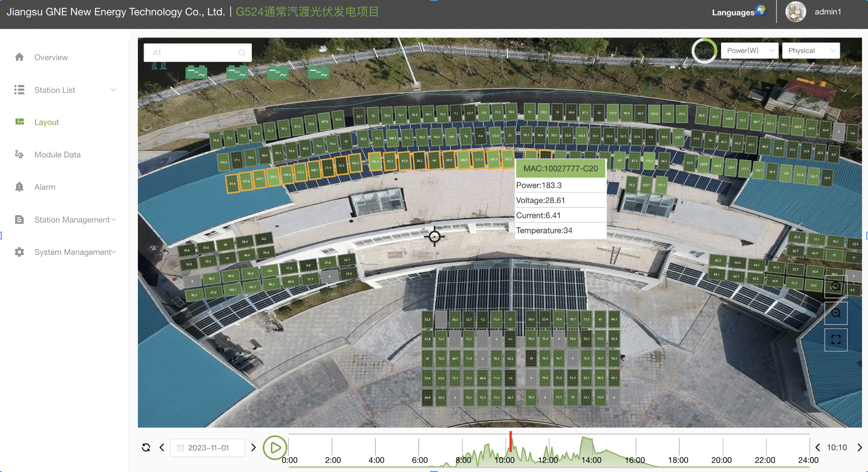Click the search input field A1
868x472 pixels.
point(195,51)
